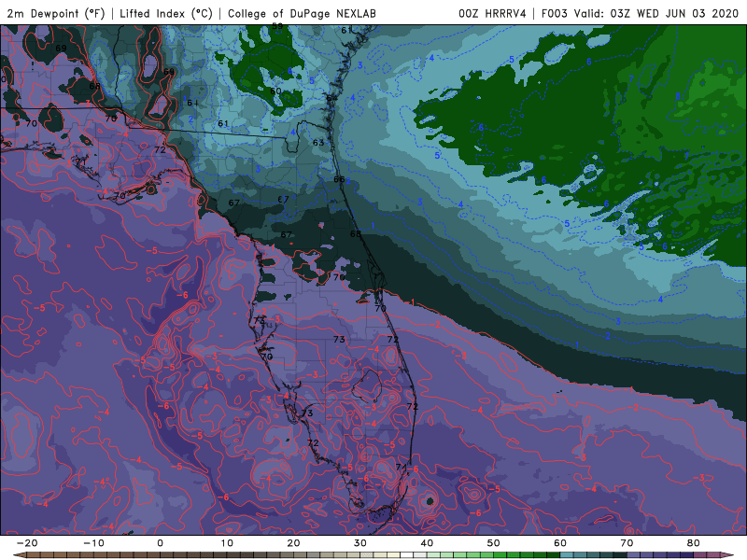Click the '0' color scale label
This screenshot has height=560, width=747.
tap(160, 543)
